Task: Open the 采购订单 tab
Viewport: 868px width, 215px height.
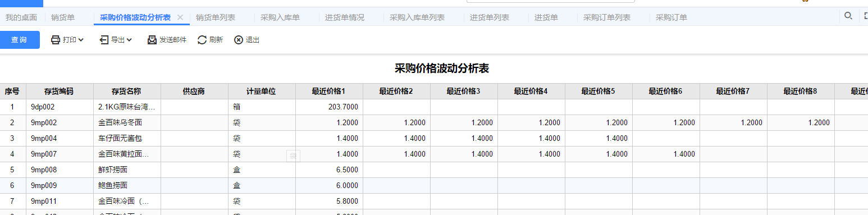Action: click(x=671, y=17)
